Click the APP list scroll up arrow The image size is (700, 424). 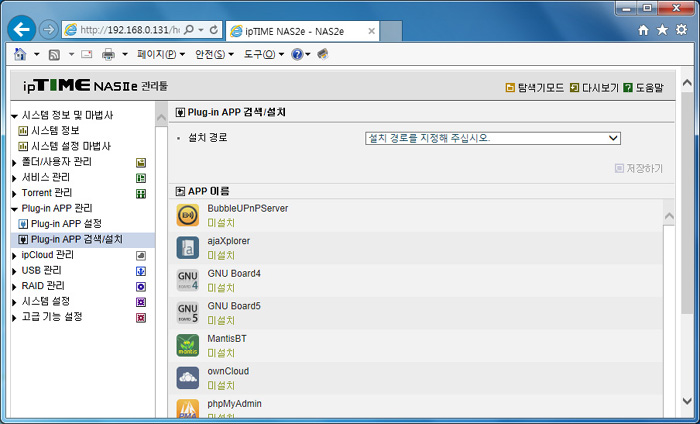coord(669,216)
